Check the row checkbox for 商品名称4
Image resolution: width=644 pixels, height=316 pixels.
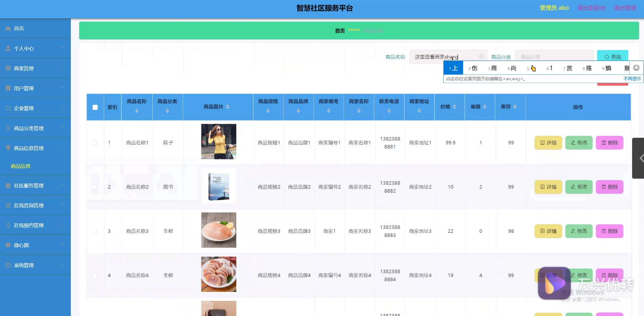point(95,276)
